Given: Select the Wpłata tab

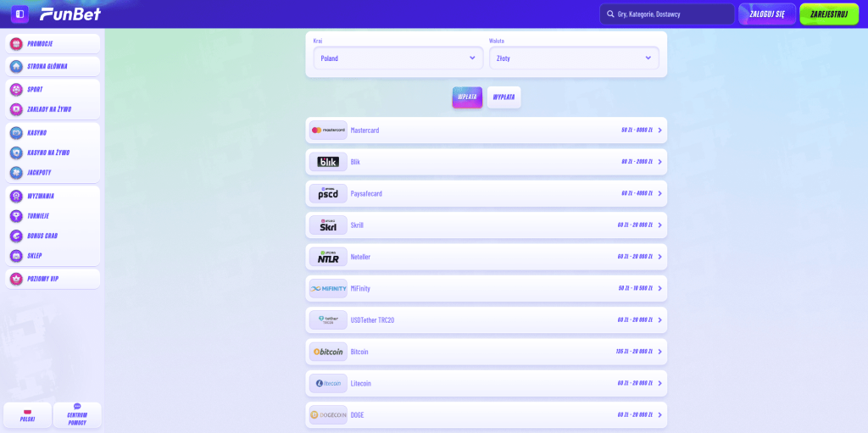Looking at the screenshot, I should (x=467, y=97).
